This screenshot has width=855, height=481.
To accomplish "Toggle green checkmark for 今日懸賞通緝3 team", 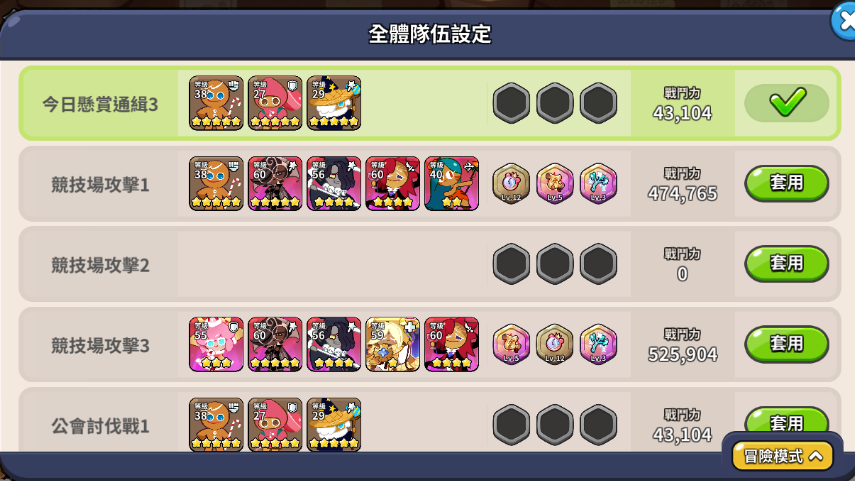I will point(787,103).
